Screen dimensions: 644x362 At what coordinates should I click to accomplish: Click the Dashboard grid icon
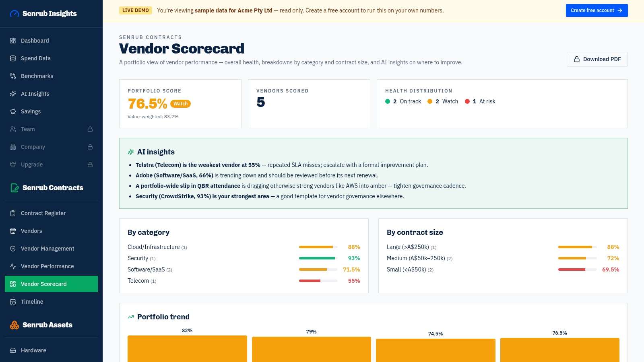tap(13, 41)
